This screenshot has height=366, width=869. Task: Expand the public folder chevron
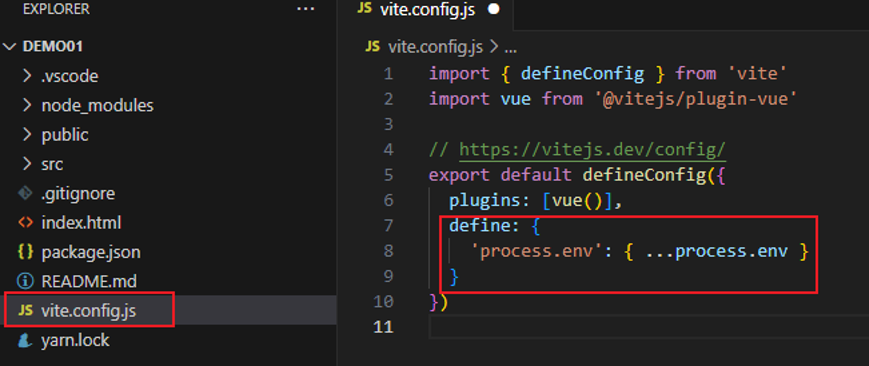tap(27, 135)
